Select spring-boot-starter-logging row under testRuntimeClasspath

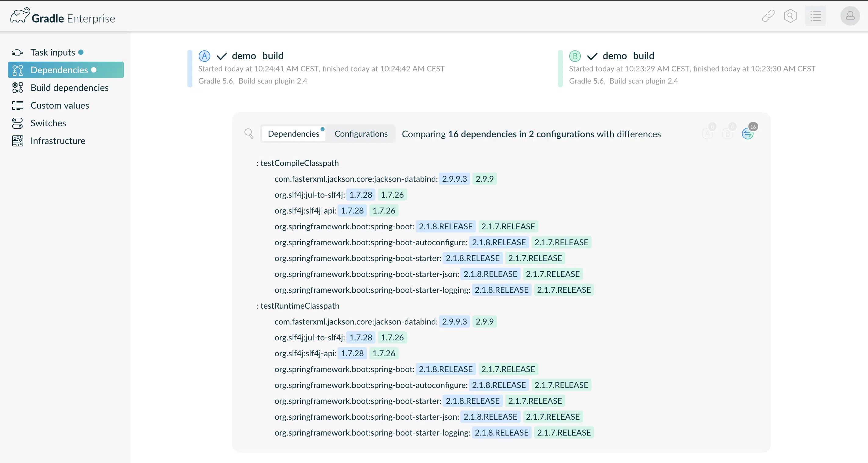tap(434, 432)
